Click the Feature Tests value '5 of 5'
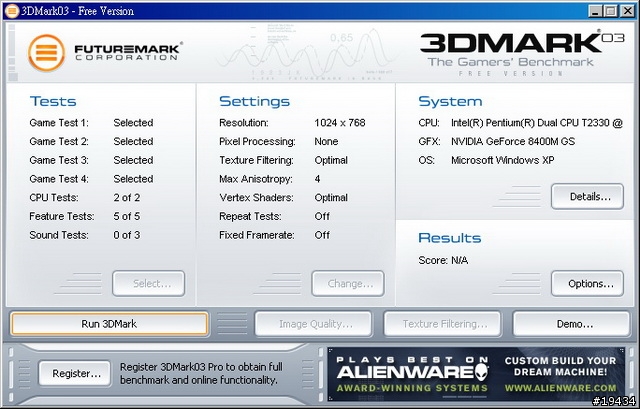This screenshot has width=640, height=409. coord(127,216)
